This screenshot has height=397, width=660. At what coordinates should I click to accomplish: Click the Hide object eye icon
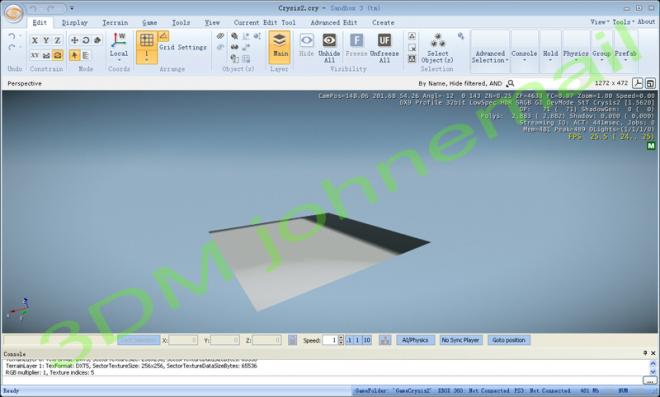click(x=306, y=40)
